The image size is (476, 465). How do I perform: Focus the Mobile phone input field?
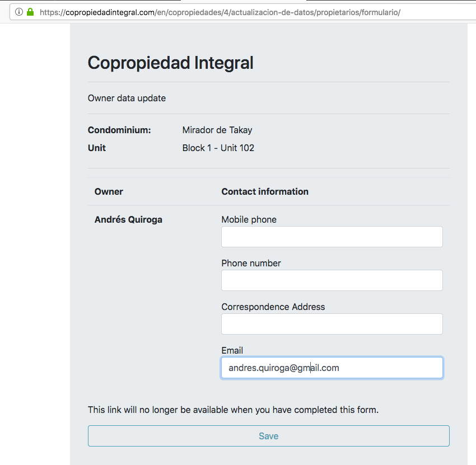coord(332,237)
